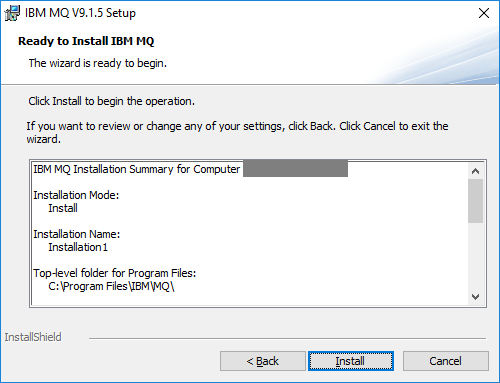Image resolution: width=500 pixels, height=383 pixels.
Task: Click the 'Installation Mode:' line in summary
Action: 76,195
